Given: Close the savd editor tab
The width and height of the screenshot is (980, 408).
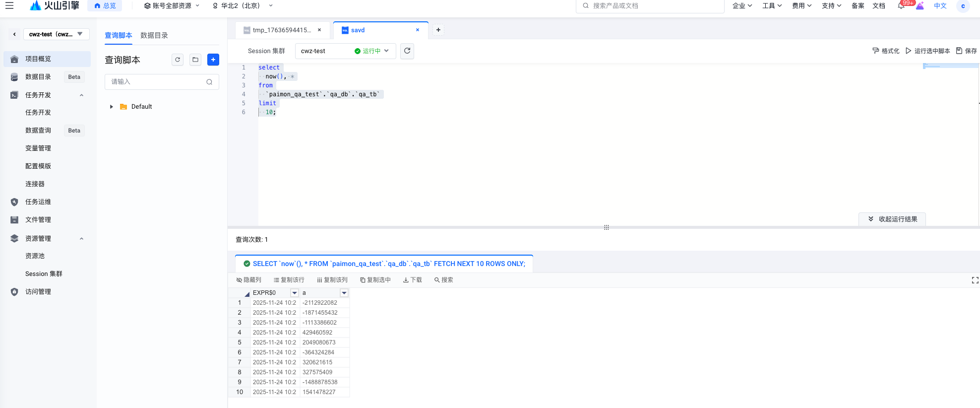Looking at the screenshot, I should [x=418, y=30].
